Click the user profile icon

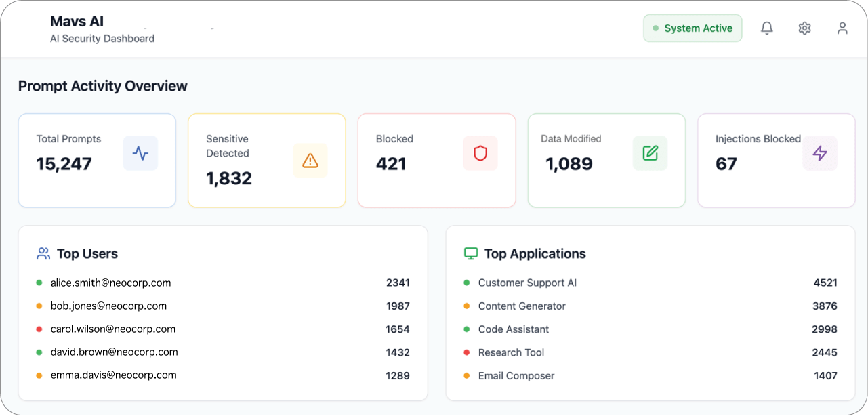[842, 28]
